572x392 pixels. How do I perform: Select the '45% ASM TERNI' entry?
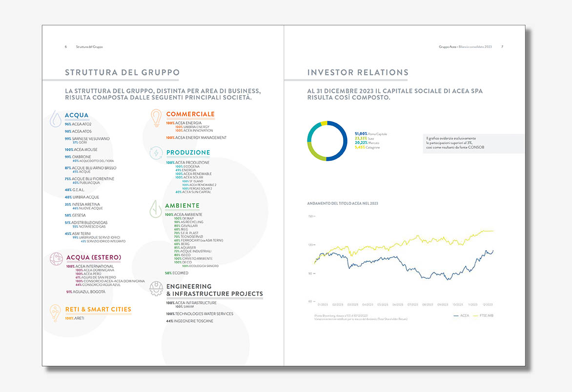click(78, 234)
